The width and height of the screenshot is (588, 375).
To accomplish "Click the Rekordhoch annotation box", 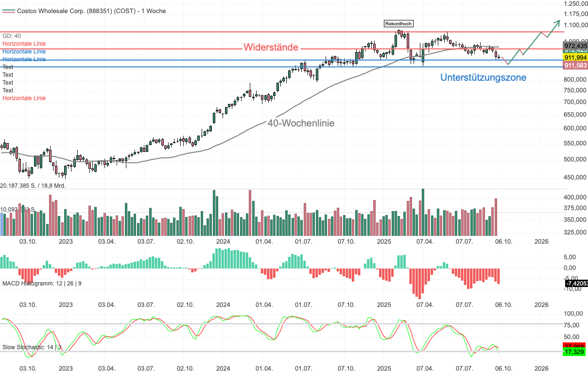I will pyautogui.click(x=398, y=23).
